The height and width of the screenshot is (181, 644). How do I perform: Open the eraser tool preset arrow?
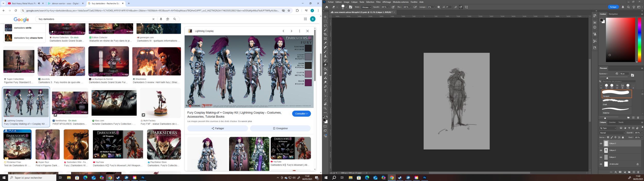pos(337,7)
